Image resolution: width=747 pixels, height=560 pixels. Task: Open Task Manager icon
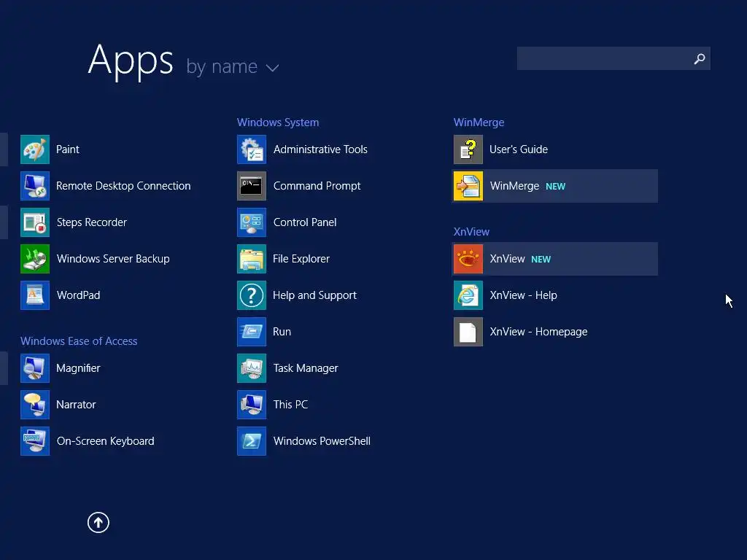[x=252, y=368]
